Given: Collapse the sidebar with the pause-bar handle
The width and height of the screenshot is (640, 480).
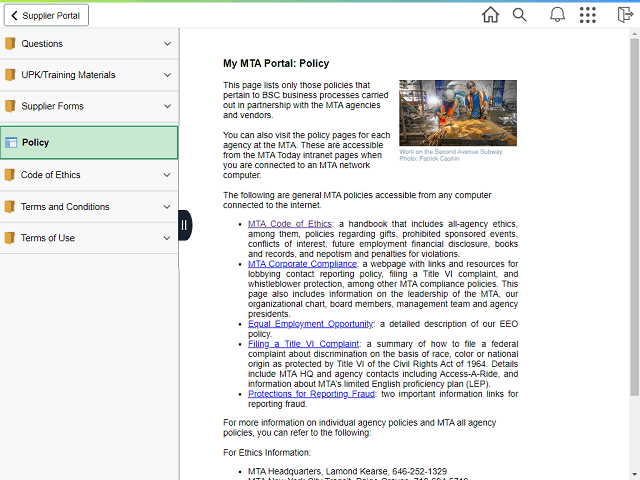Looking at the screenshot, I should coord(184,225).
